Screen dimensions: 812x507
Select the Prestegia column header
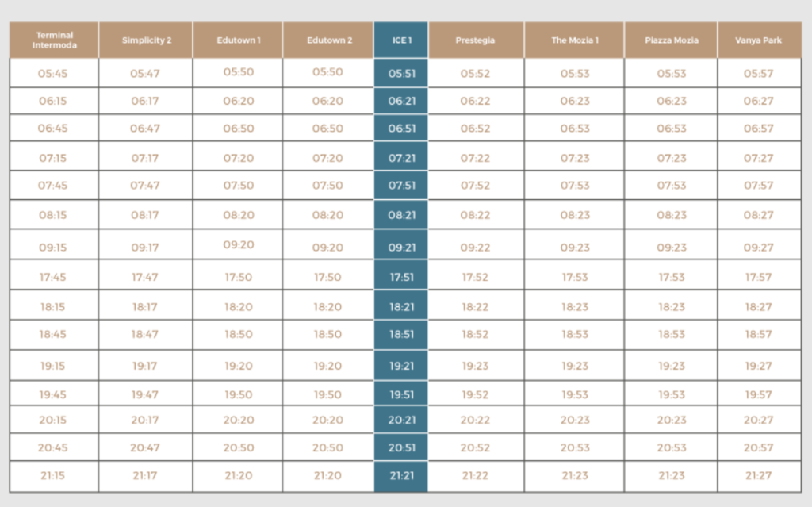click(475, 40)
